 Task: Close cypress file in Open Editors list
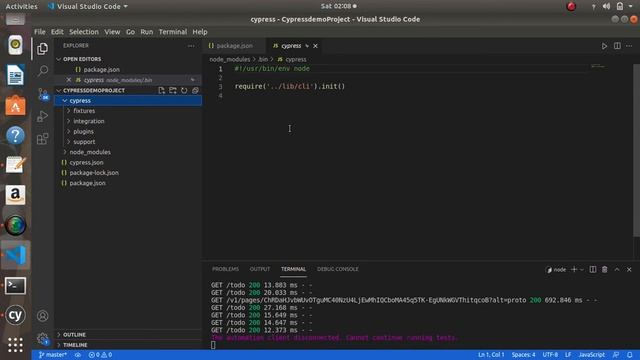point(69,80)
